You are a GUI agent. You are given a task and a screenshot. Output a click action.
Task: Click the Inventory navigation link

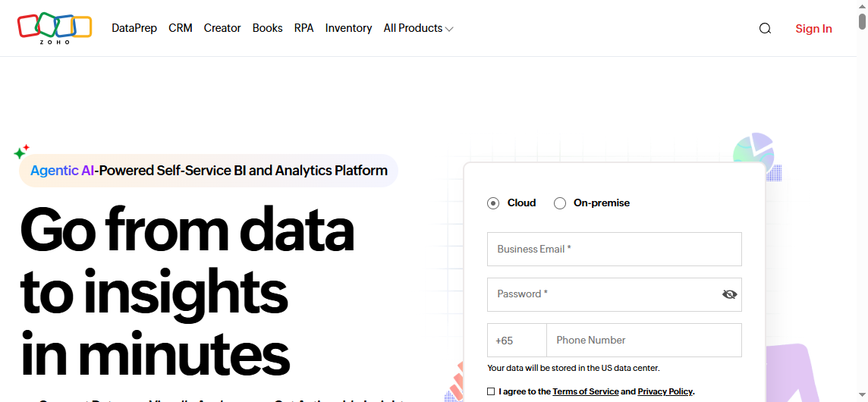point(348,28)
